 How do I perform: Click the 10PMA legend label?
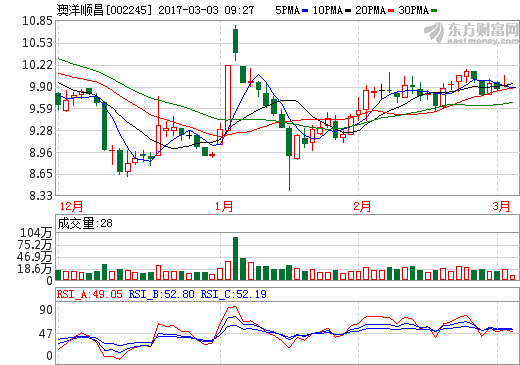(328, 10)
